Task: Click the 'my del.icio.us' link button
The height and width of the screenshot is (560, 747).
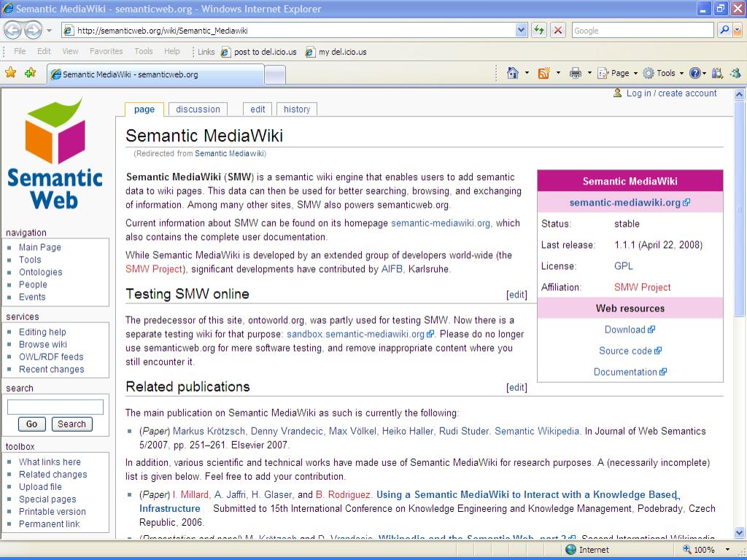Action: tap(336, 52)
